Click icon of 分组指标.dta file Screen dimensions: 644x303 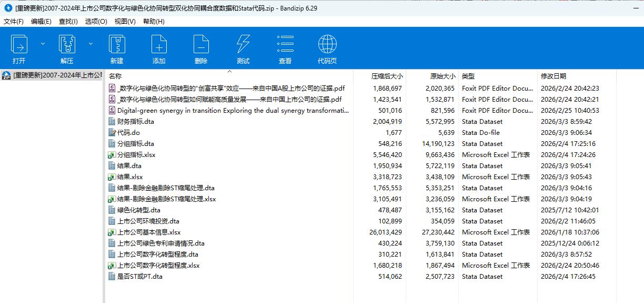click(x=112, y=143)
